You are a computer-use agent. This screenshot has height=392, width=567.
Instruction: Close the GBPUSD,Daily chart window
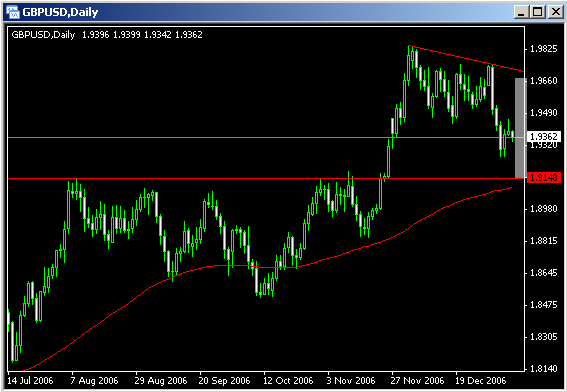click(555, 12)
